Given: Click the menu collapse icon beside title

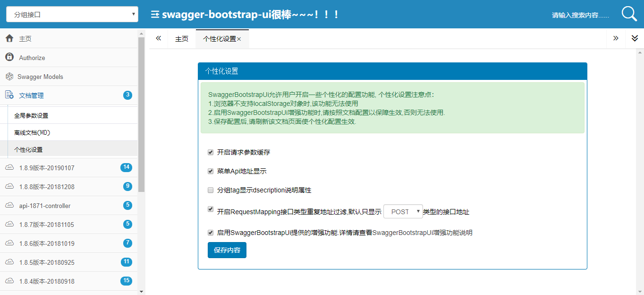Looking at the screenshot, I should point(155,15).
